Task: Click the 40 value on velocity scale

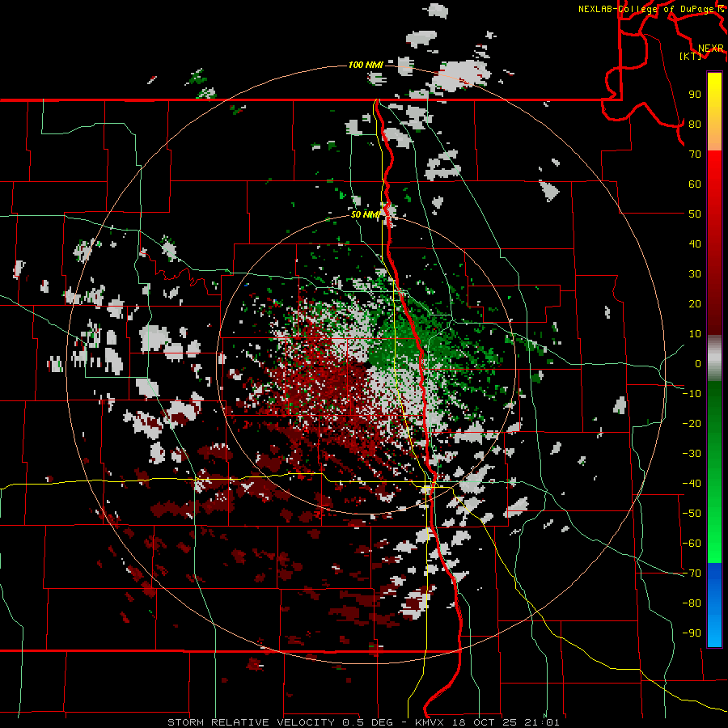Action: (695, 243)
